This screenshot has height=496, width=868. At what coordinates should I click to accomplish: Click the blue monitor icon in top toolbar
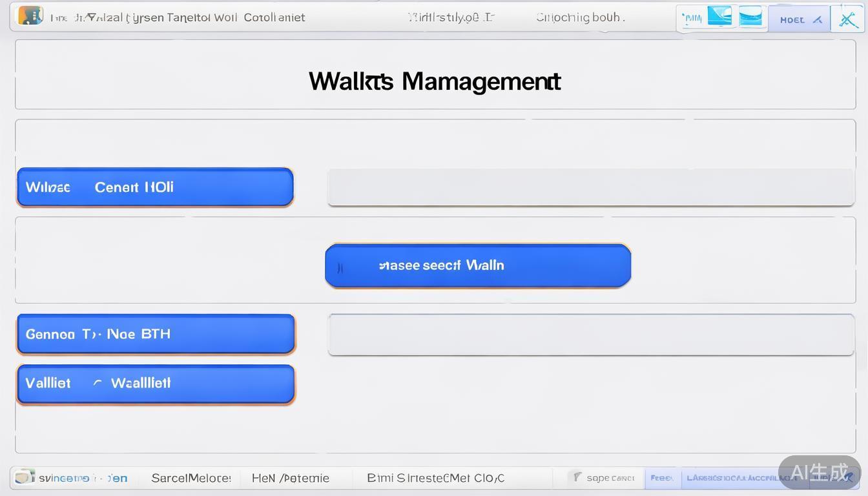[x=719, y=17]
